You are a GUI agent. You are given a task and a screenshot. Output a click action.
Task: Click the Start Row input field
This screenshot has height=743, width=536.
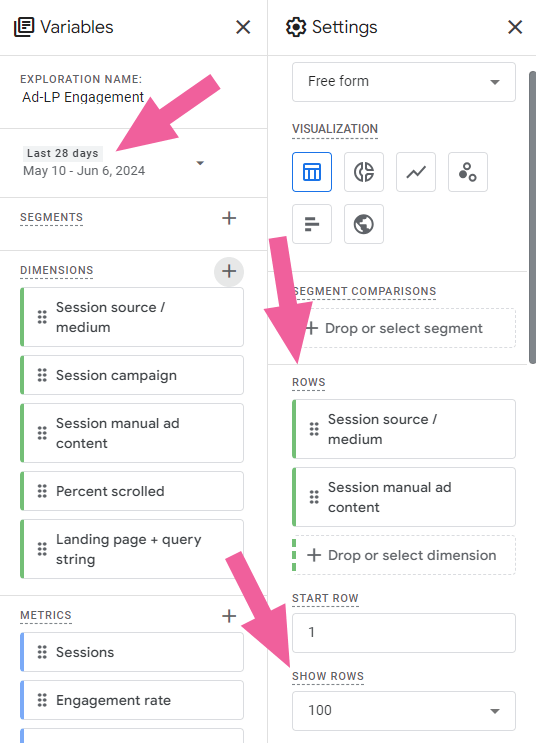[404, 633]
